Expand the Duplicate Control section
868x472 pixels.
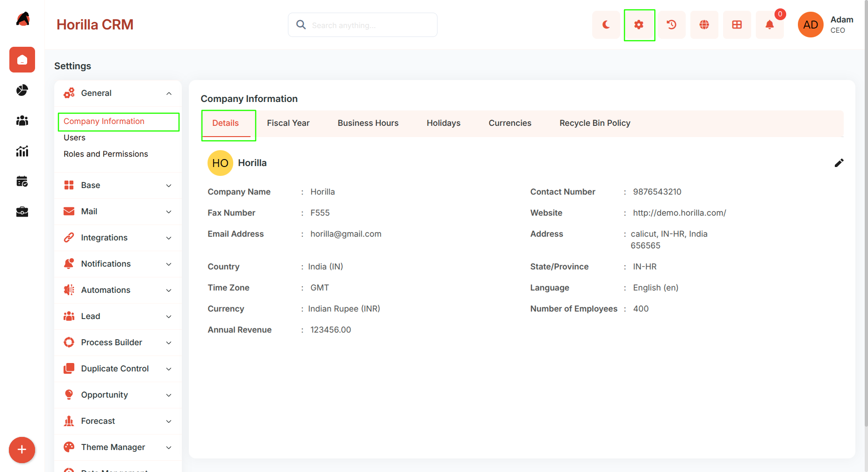point(118,369)
